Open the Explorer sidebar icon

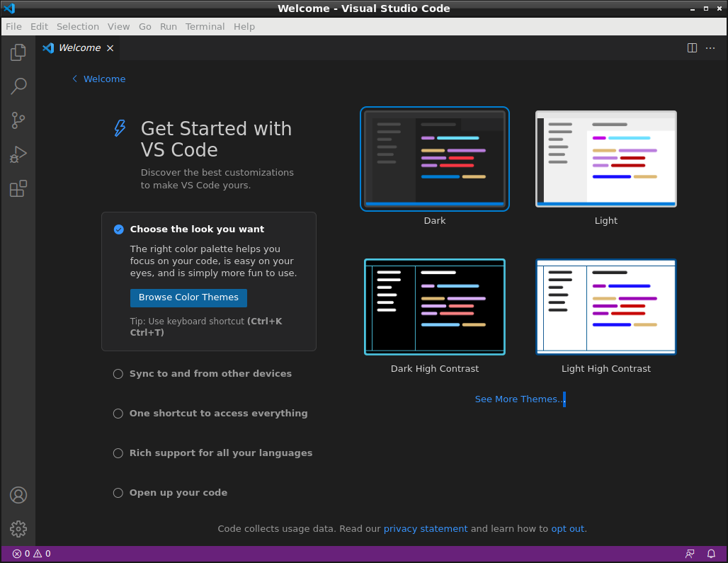[x=18, y=52]
